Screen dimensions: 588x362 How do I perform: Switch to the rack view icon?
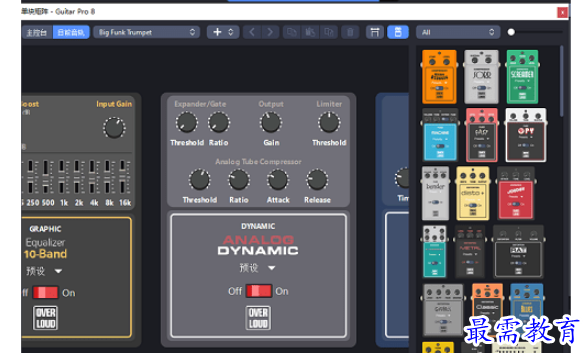375,32
